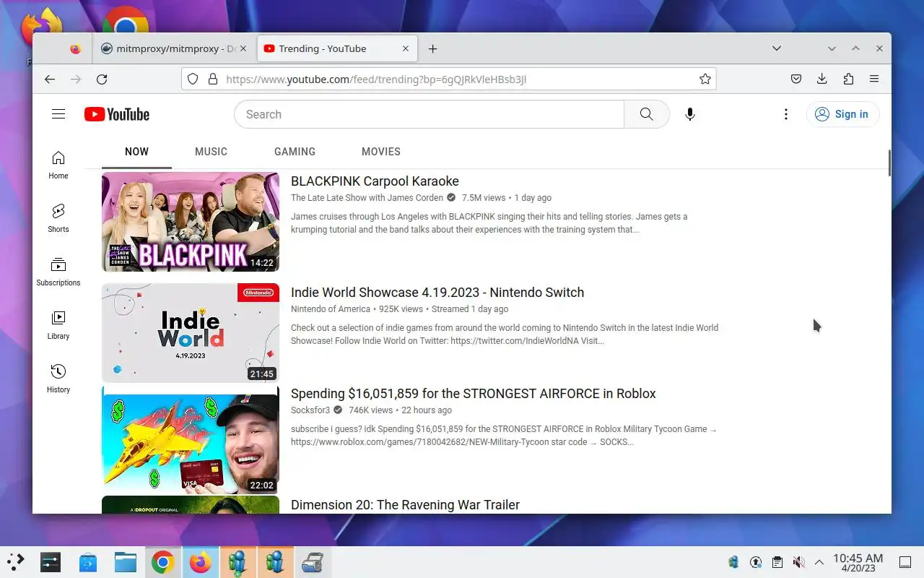Click the page vertical scrollbar
The image size is (924, 578).
click(x=889, y=162)
